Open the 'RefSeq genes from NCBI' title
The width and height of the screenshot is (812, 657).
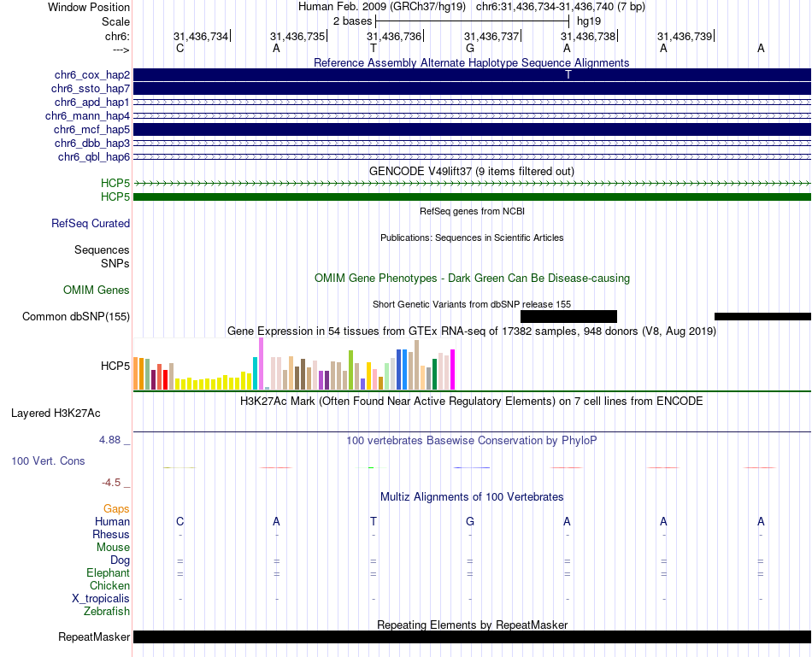pos(472,211)
